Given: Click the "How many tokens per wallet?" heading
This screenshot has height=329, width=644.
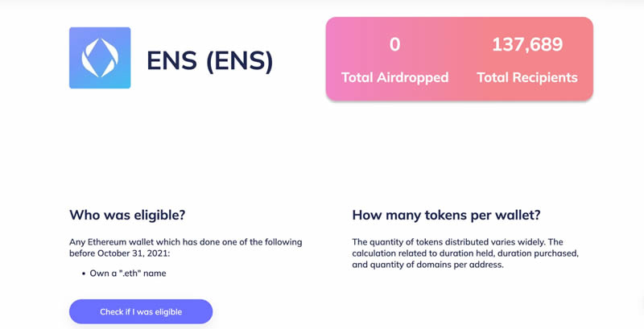Looking at the screenshot, I should pyautogui.click(x=446, y=216).
